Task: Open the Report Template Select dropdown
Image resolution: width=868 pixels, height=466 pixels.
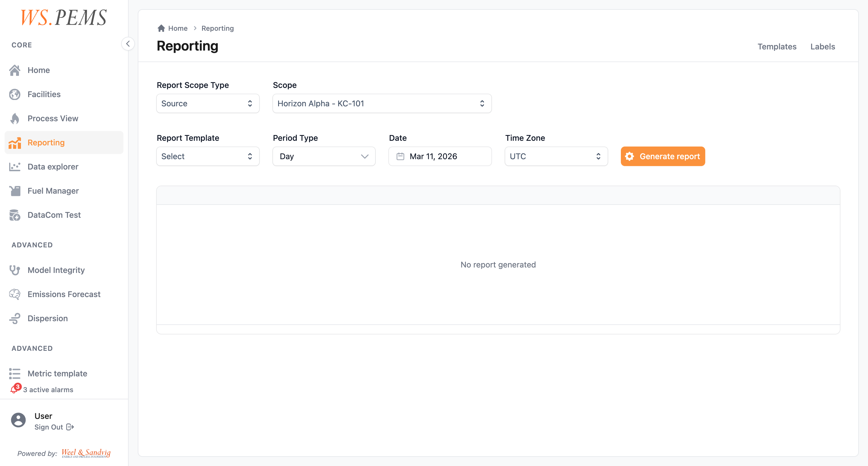Action: [x=208, y=157]
